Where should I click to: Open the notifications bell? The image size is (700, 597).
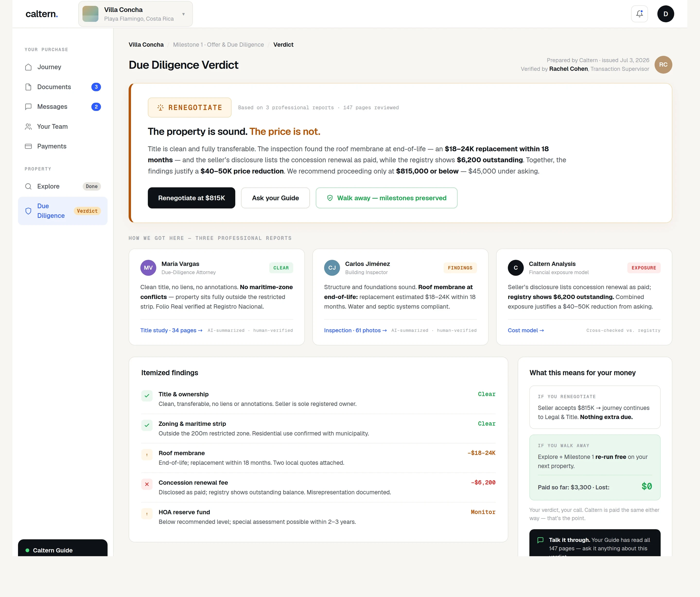639,14
